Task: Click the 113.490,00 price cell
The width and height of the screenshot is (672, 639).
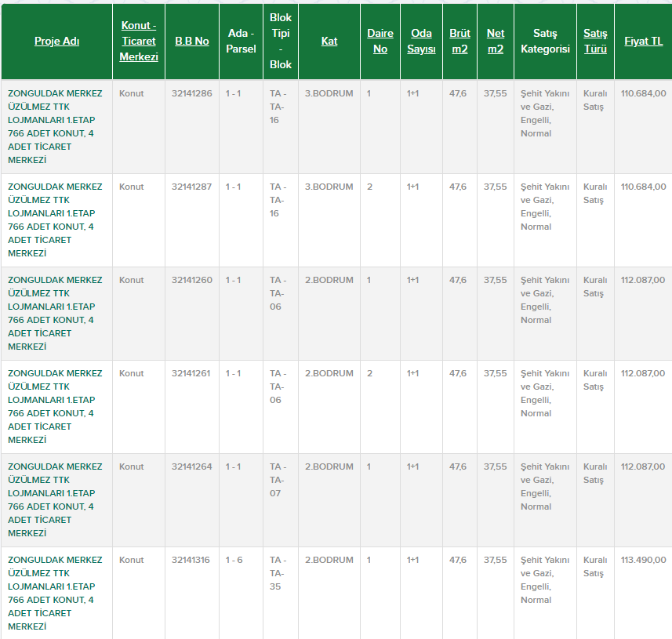Action: (643, 560)
